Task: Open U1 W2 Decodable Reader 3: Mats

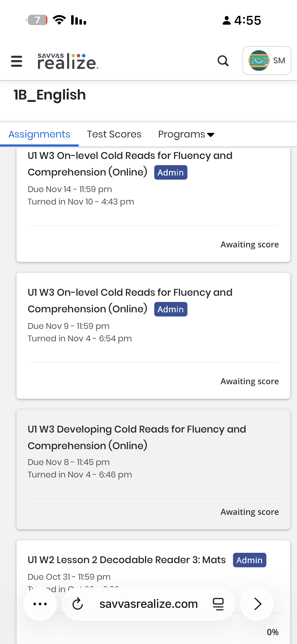Action: [x=126, y=560]
